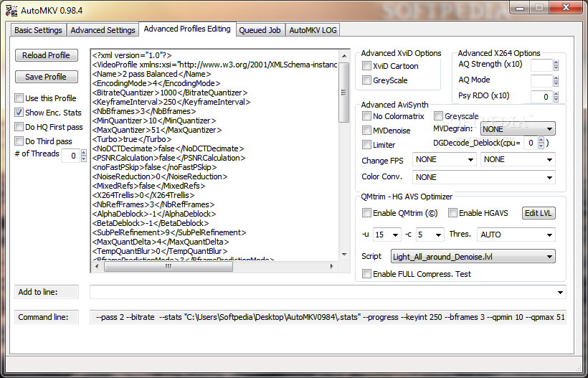Click the <Turbo>true</Turbo> line
This screenshot has height=378, width=588.
(132, 139)
